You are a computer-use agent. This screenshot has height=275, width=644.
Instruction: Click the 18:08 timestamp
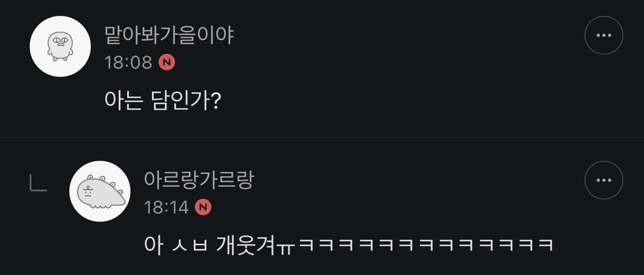coord(128,63)
